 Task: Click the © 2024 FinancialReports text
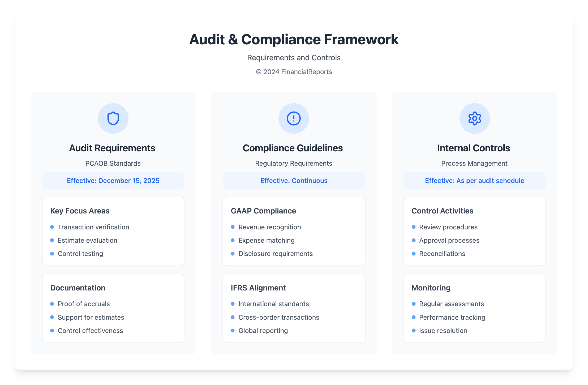point(294,72)
